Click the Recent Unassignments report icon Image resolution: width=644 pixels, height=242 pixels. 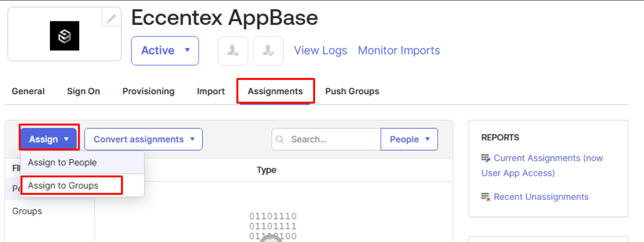tap(486, 197)
